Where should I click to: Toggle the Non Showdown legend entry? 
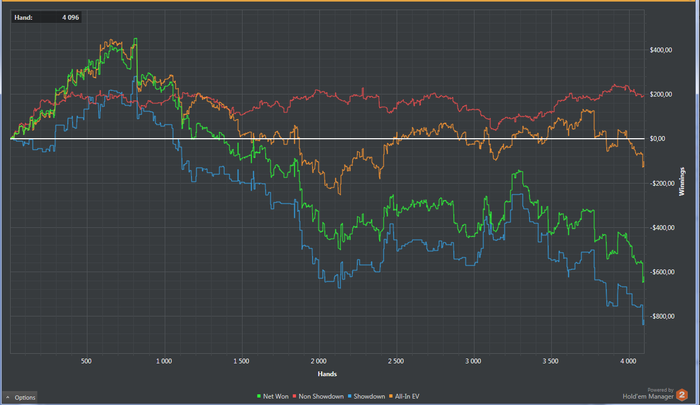[x=318, y=396]
